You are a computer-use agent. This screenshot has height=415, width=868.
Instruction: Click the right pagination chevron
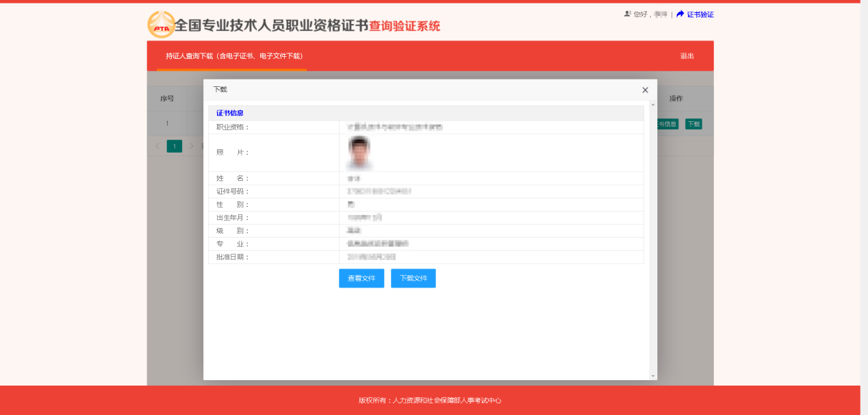click(192, 146)
